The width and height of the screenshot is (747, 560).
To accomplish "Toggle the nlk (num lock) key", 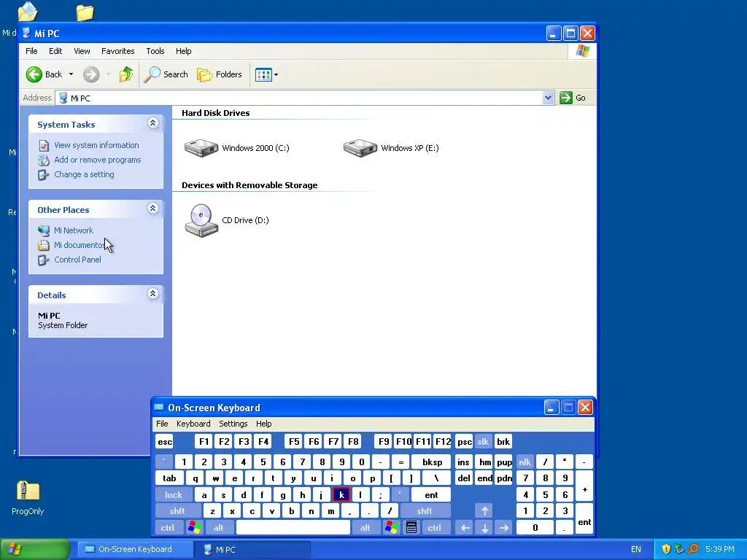I will tap(525, 462).
